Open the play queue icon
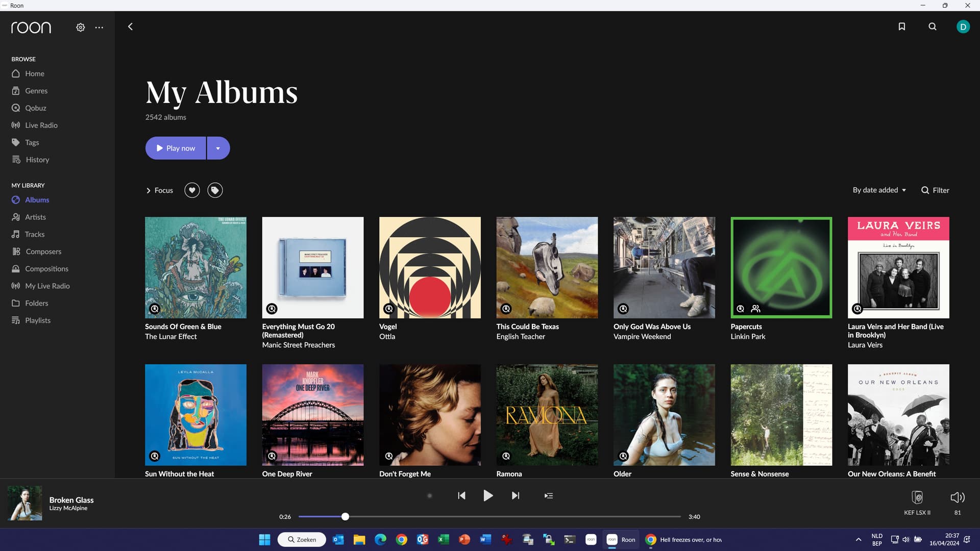The image size is (980, 551). [549, 495]
